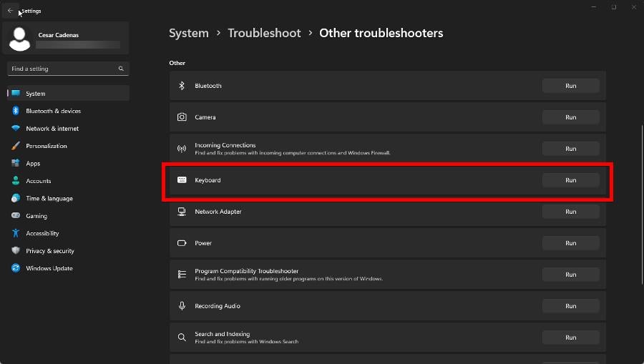Click the Network Adapter icon

click(182, 212)
